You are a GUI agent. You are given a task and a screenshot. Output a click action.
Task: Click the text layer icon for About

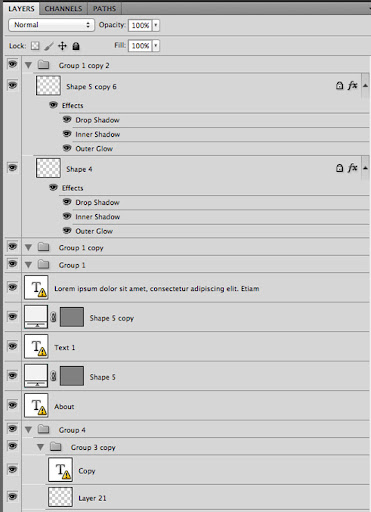point(36,405)
